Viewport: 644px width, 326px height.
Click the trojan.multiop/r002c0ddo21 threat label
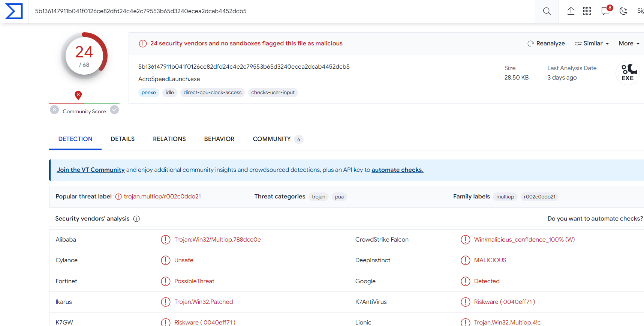pyautogui.click(x=162, y=197)
